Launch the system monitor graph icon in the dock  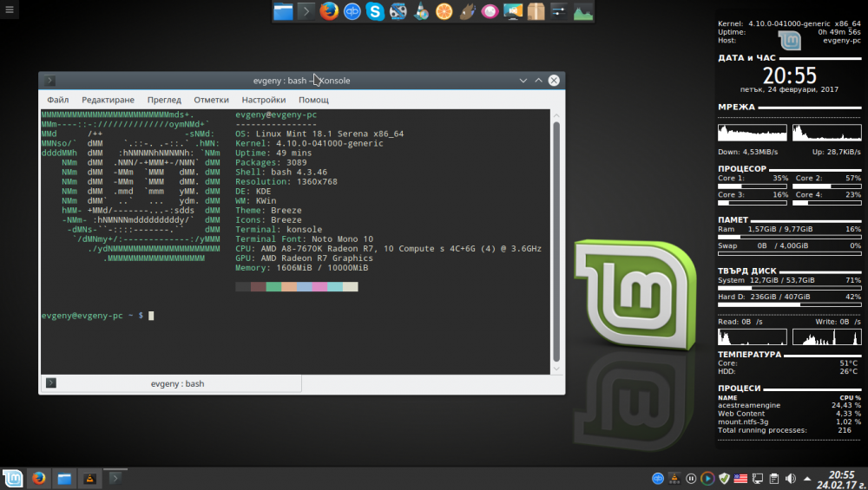coord(583,11)
